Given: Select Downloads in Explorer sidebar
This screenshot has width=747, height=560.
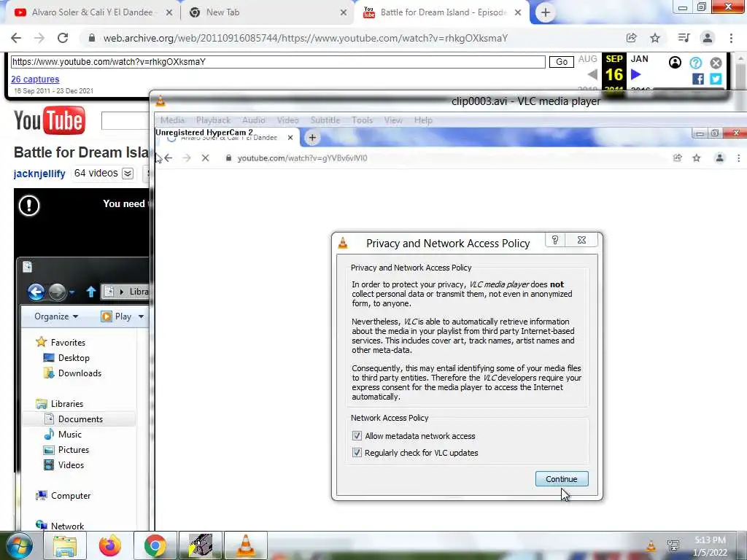Looking at the screenshot, I should 80,373.
